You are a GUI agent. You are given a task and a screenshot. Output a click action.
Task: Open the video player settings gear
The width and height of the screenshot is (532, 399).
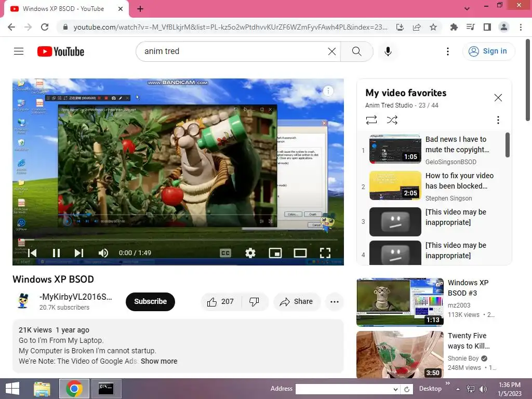point(250,253)
